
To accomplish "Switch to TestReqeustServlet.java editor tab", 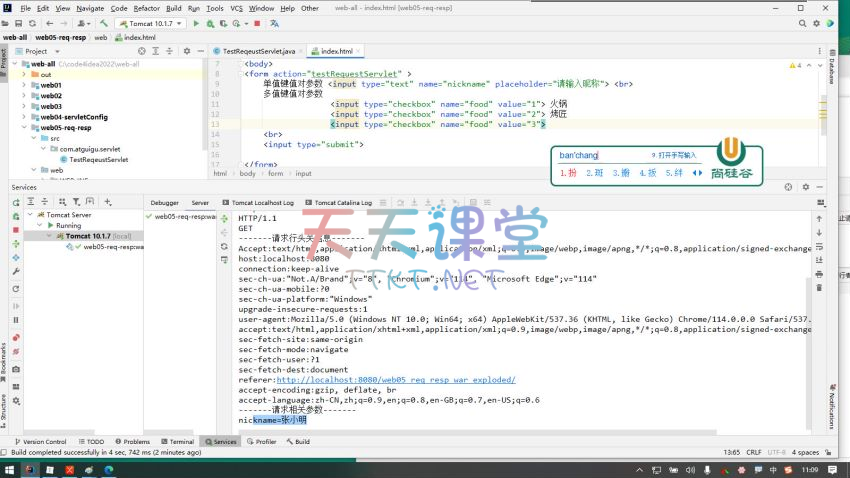I will pyautogui.click(x=258, y=51).
